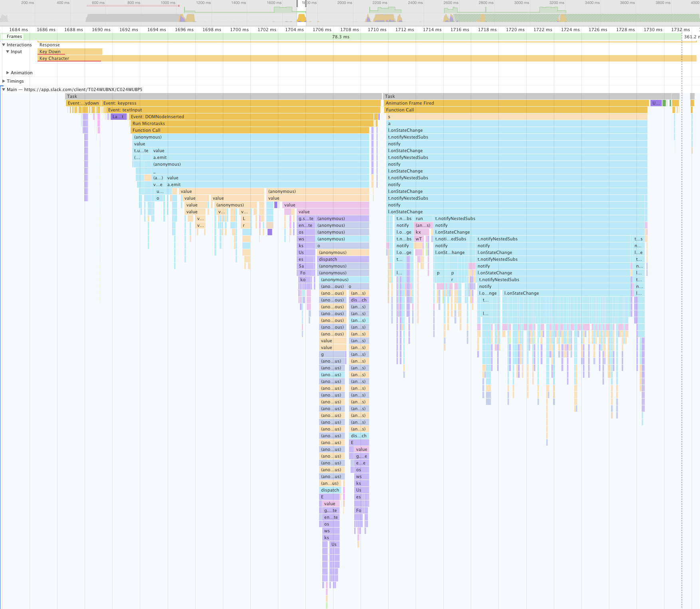The width and height of the screenshot is (700, 609).
Task: Select the 'Event: textInput' entry
Action: coord(240,110)
